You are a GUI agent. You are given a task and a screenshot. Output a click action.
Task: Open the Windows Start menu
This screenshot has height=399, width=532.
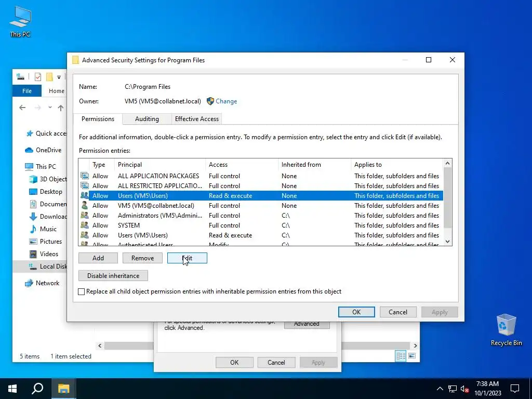click(12, 389)
